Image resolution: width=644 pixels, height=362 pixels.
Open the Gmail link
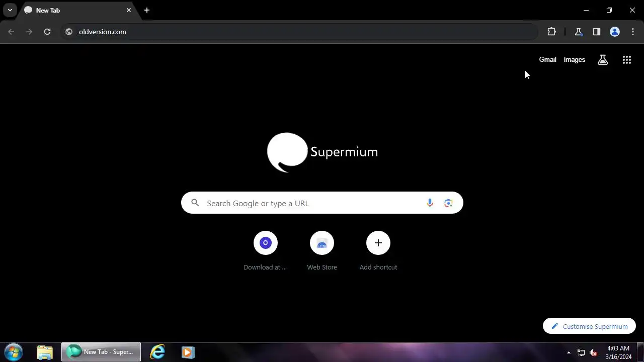[547, 59]
